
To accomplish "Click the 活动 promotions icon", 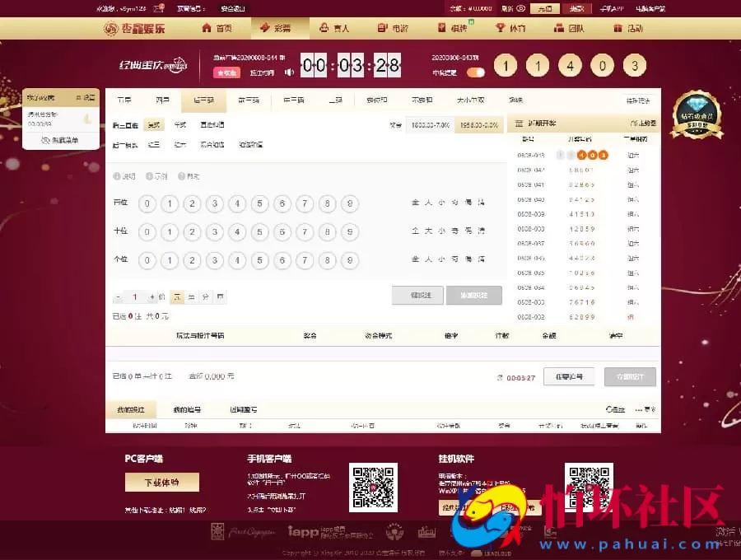I will pyautogui.click(x=618, y=27).
